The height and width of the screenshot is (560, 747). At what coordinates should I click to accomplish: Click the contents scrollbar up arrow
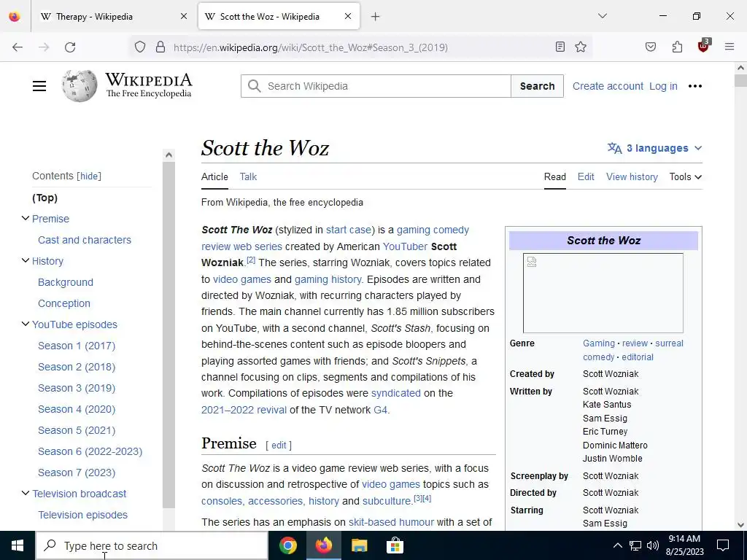tap(169, 155)
